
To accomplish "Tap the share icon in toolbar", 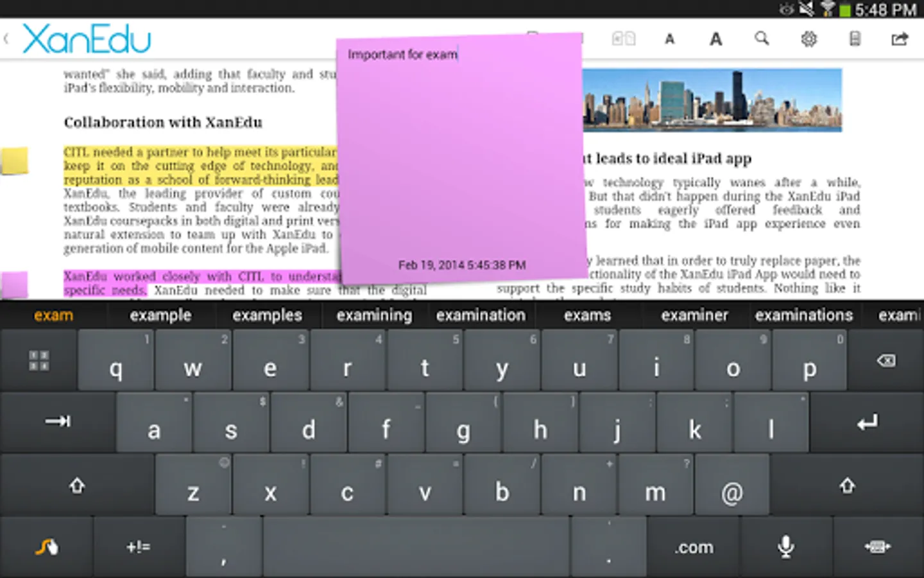I will point(900,39).
